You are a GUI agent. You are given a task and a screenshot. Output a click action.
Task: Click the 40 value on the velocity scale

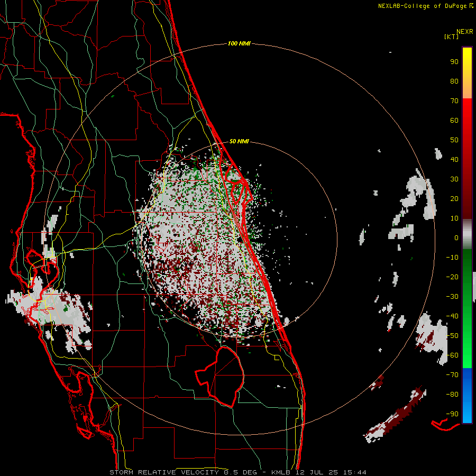pyautogui.click(x=454, y=159)
